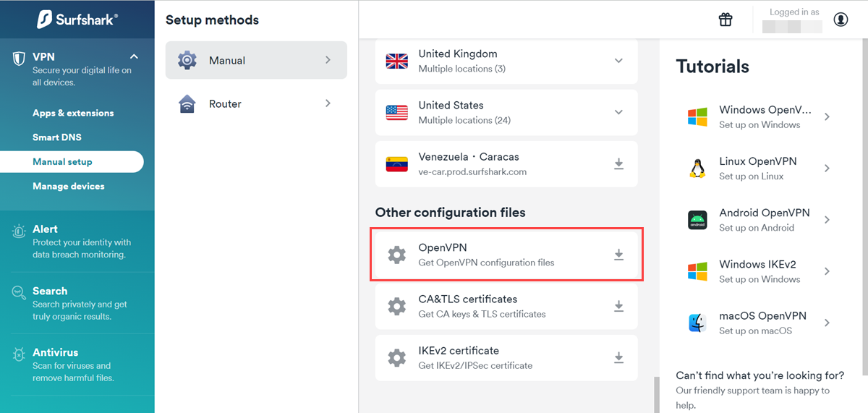Click the Surfshark logo
The height and width of the screenshot is (413, 868).
(x=77, y=20)
